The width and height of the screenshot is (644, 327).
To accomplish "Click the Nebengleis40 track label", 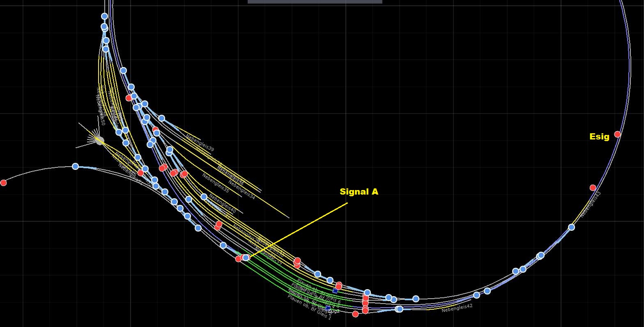I will pyautogui.click(x=223, y=204).
